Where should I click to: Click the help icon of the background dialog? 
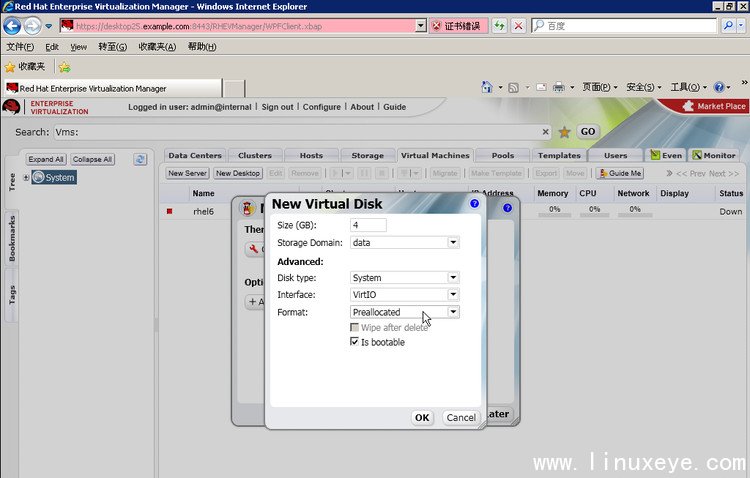507,208
